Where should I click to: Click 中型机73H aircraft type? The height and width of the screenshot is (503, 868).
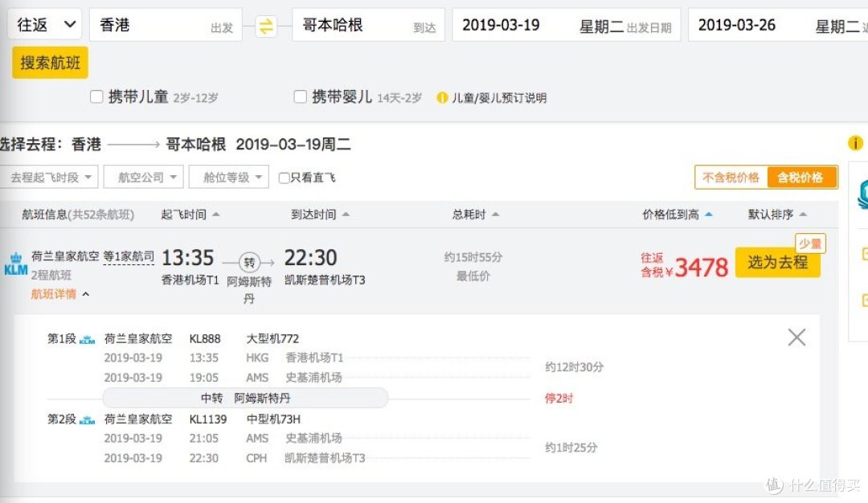click(x=273, y=419)
